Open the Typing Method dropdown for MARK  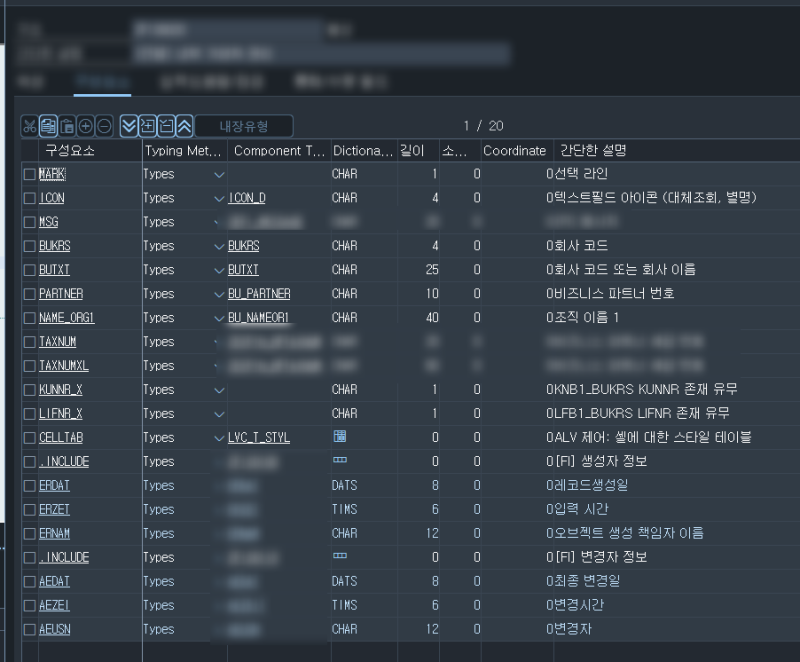[x=218, y=174]
